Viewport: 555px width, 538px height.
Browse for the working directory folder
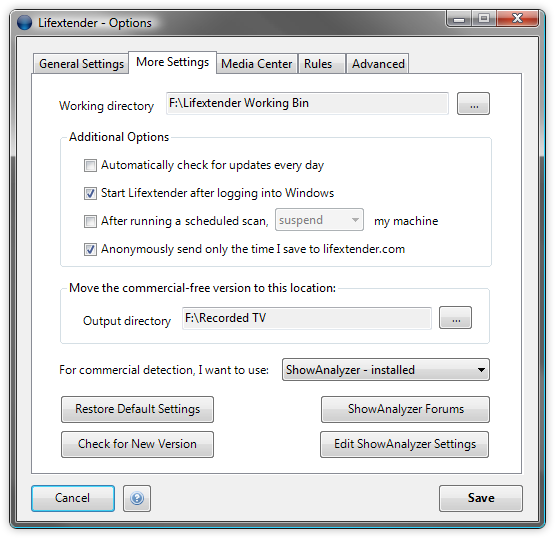point(473,104)
